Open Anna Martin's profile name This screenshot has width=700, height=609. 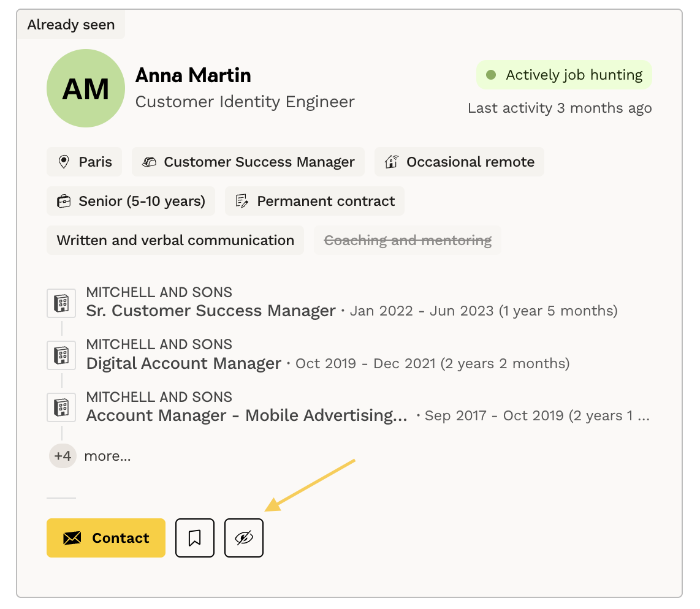click(x=193, y=75)
